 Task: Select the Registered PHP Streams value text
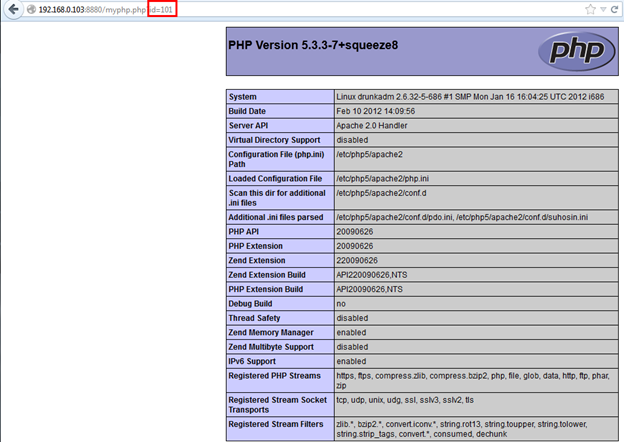[x=470, y=380]
